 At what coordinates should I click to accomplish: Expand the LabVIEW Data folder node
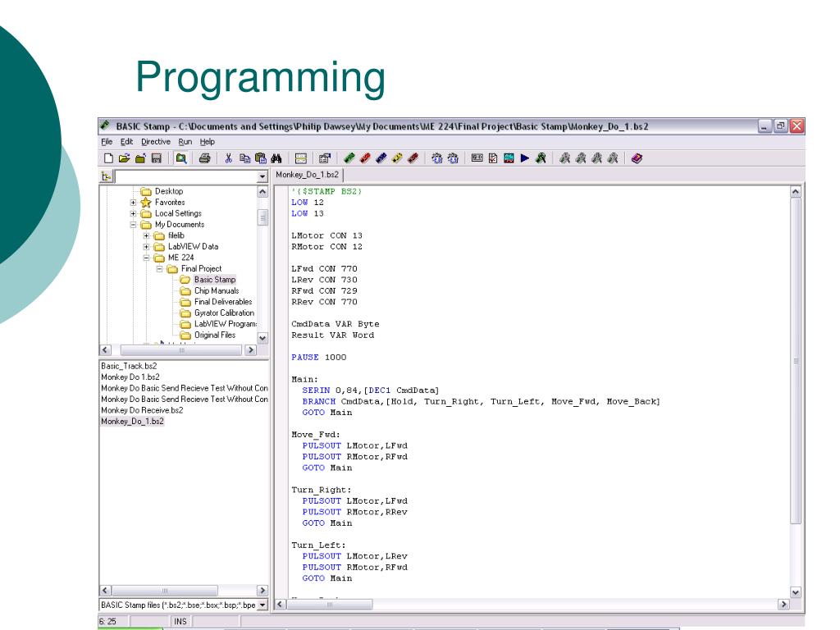coord(146,246)
